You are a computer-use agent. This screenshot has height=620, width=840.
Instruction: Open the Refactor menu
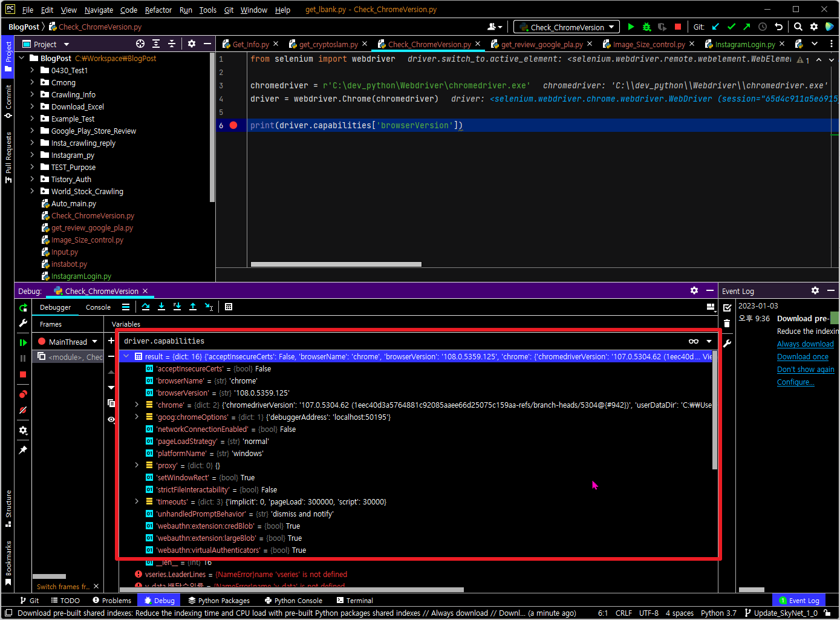[158, 10]
